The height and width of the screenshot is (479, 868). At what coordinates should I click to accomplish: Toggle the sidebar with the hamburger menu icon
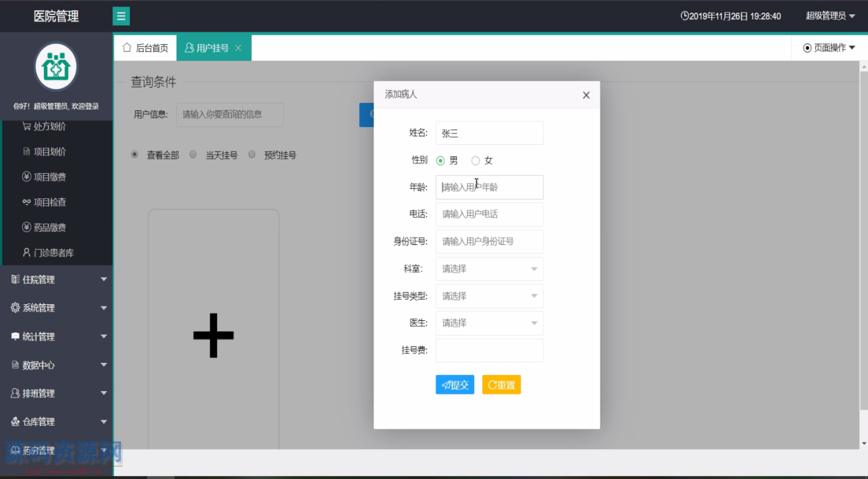(121, 16)
